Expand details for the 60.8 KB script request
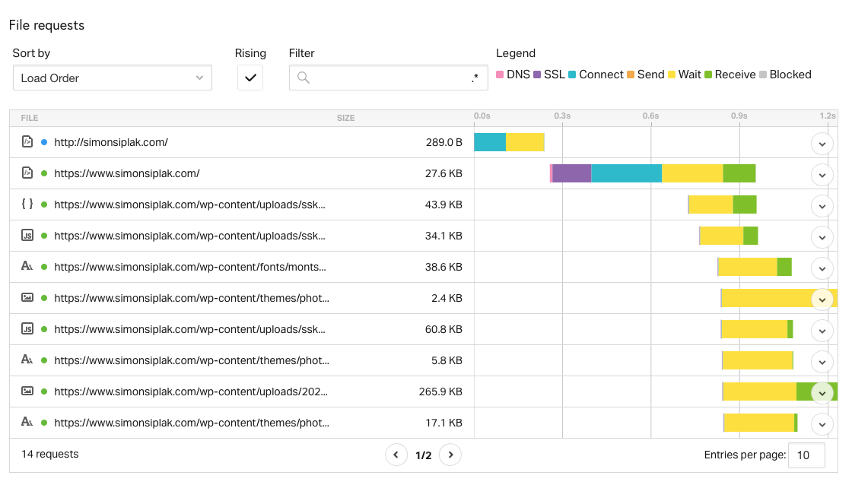Image resolution: width=852 pixels, height=504 pixels. 822,331
